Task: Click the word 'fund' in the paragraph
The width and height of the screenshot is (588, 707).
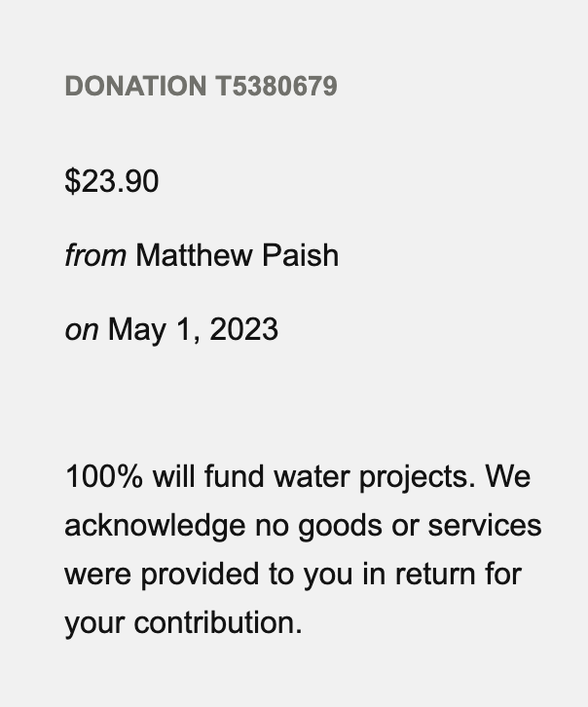Action: coord(234,476)
